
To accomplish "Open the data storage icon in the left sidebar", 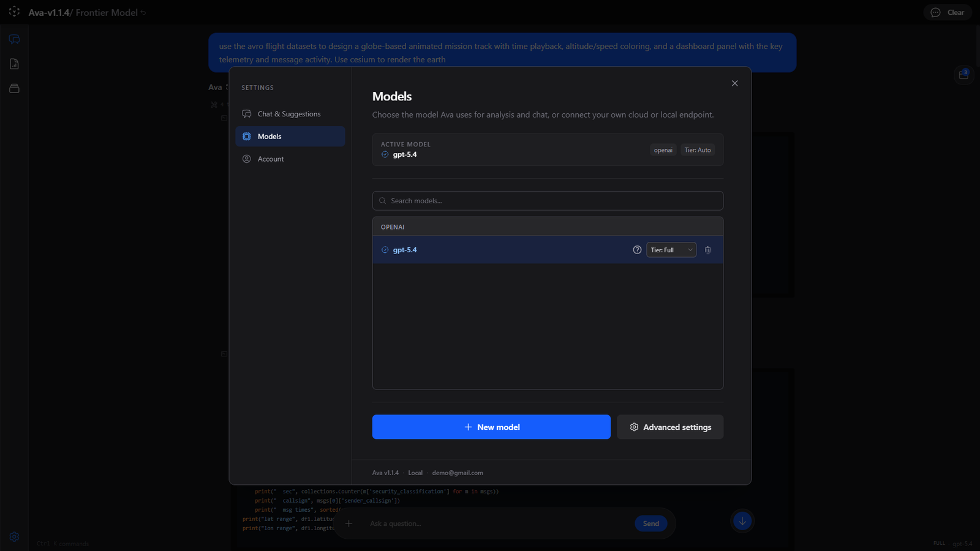I will pos(14,88).
